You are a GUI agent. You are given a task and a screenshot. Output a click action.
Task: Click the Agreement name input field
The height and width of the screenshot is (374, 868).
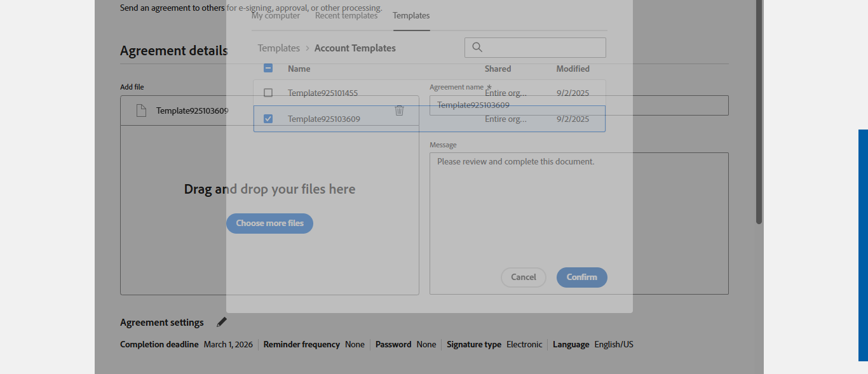[x=579, y=105]
